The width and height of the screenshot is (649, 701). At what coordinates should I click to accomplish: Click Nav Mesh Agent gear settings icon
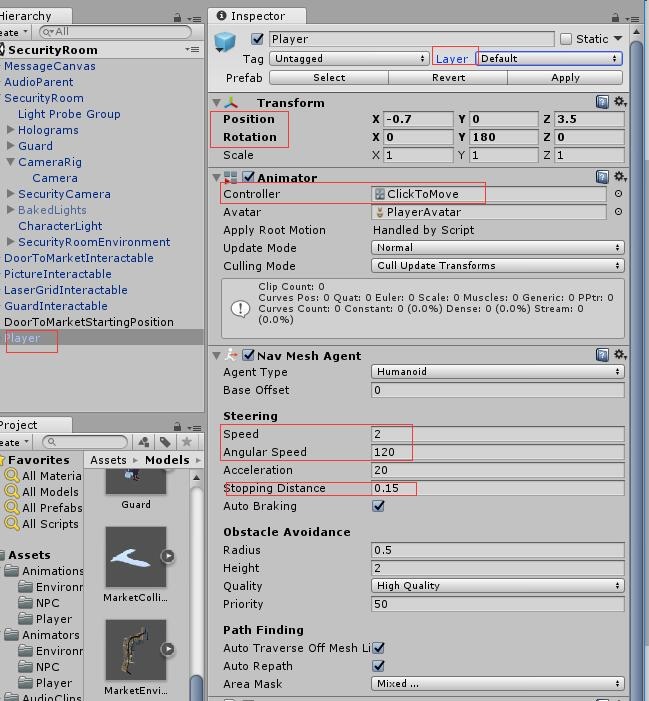tap(620, 355)
